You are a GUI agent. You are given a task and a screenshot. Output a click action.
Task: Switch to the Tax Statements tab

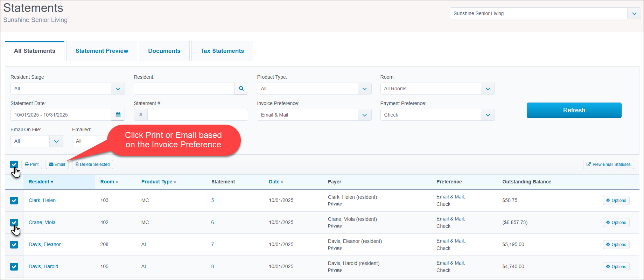[x=222, y=51]
